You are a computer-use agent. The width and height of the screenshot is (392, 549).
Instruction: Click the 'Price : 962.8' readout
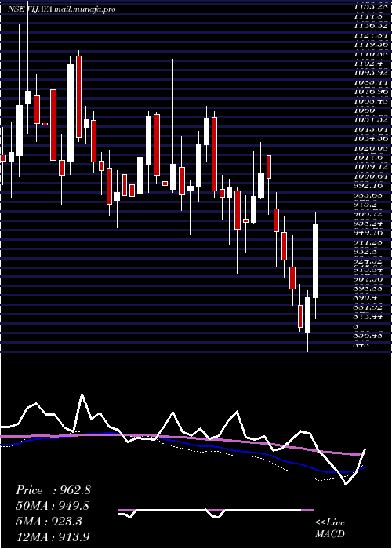click(53, 490)
